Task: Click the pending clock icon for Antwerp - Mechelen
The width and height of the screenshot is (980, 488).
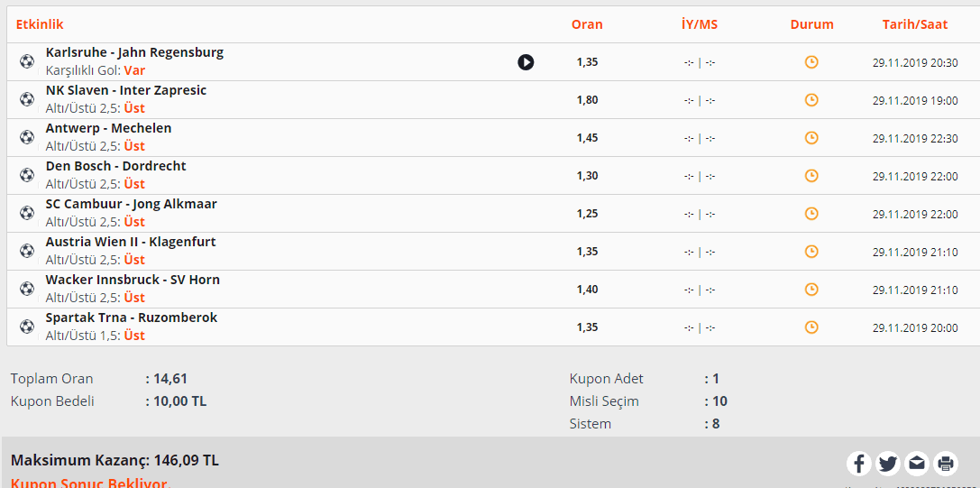Action: pyautogui.click(x=811, y=138)
